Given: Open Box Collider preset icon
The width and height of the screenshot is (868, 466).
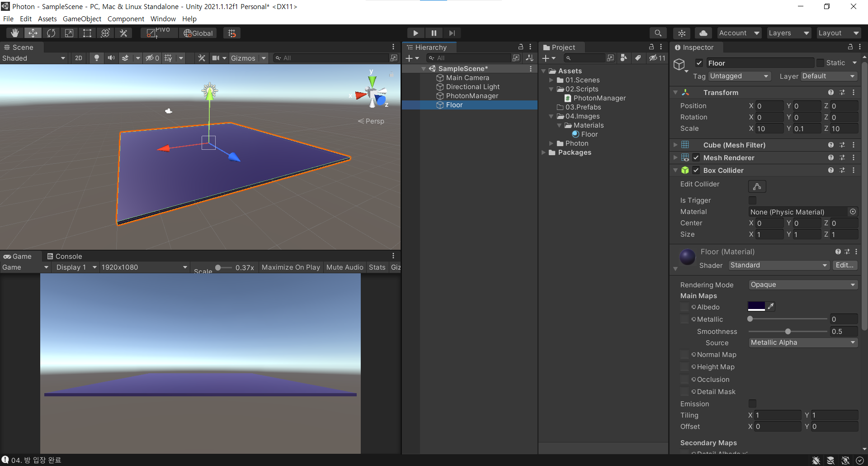Looking at the screenshot, I should point(842,170).
